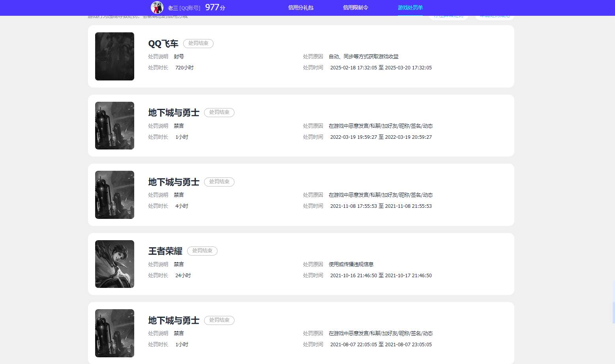Click the bottom 地下城与勇士 game icon
Image resolution: width=615 pixels, height=364 pixels.
pyautogui.click(x=114, y=333)
